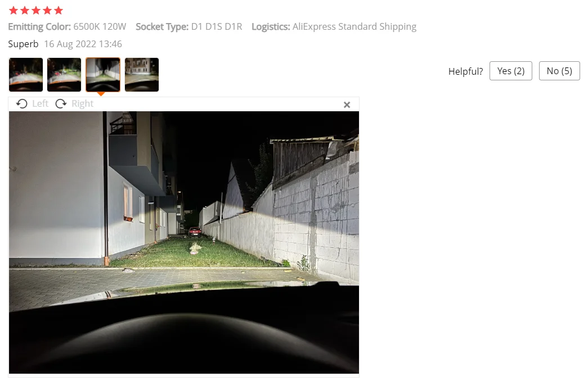This screenshot has height=381, width=588.
Task: Click 'AliExpress Standard Shipping' logistics text
Action: [354, 27]
